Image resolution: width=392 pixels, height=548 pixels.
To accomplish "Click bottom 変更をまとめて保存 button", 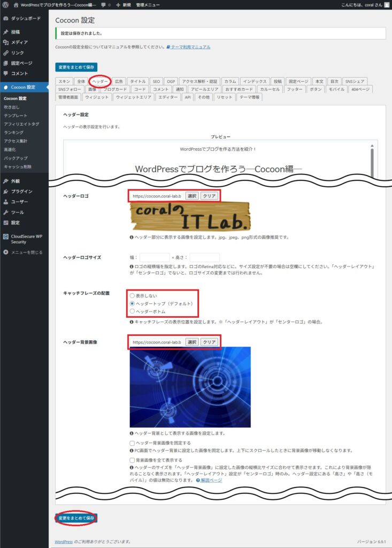I will pos(76,518).
